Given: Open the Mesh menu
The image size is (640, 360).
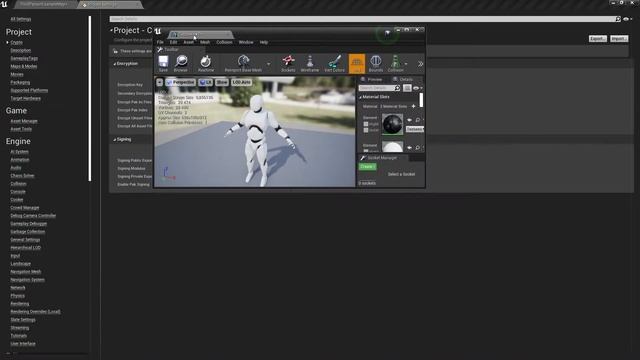Looking at the screenshot, I should point(205,42).
